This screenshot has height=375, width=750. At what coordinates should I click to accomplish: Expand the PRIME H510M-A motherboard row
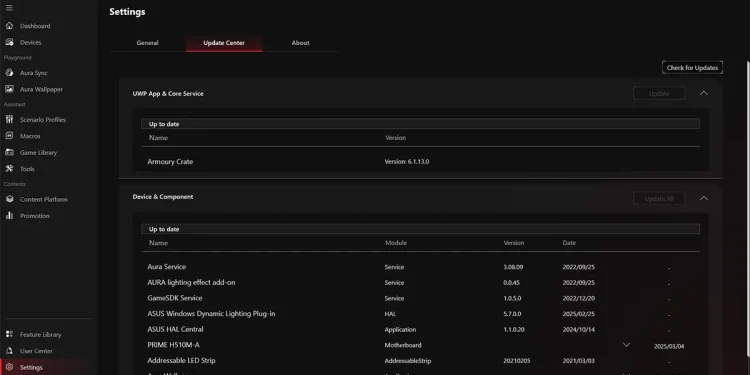pyautogui.click(x=626, y=345)
